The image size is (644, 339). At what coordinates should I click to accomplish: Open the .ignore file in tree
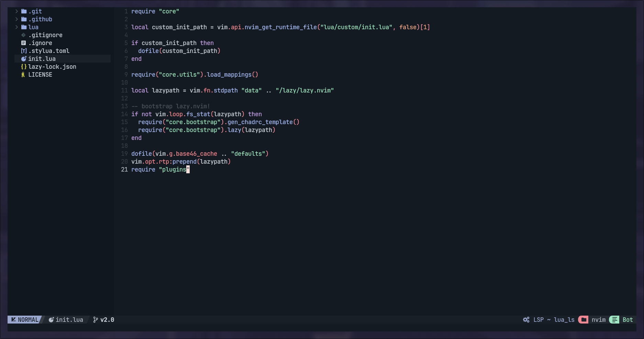pyautogui.click(x=40, y=43)
